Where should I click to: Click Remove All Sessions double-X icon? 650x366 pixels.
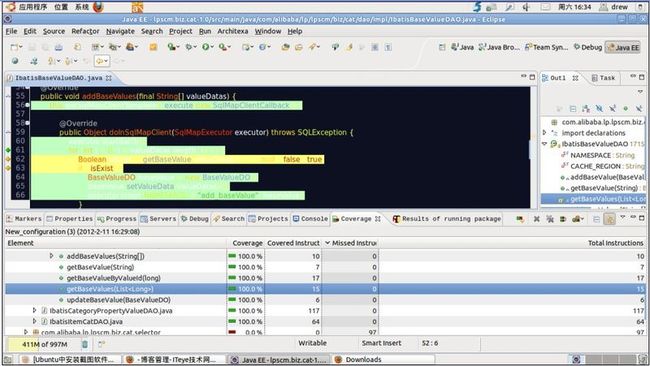(550, 219)
